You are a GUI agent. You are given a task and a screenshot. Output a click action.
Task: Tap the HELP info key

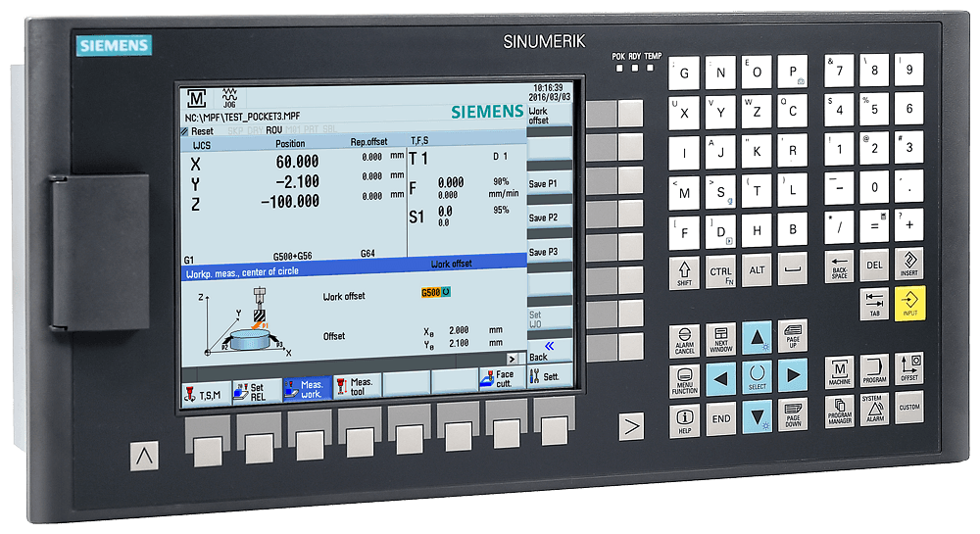(684, 421)
